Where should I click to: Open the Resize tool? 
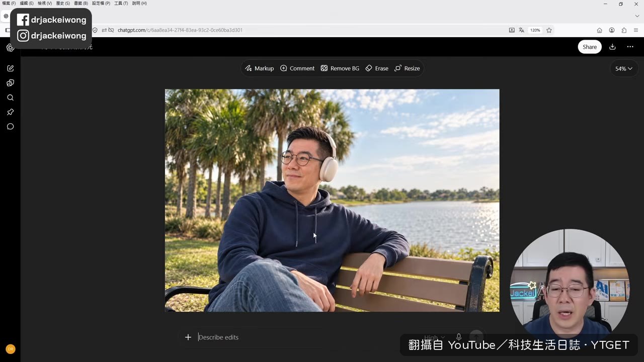407,68
